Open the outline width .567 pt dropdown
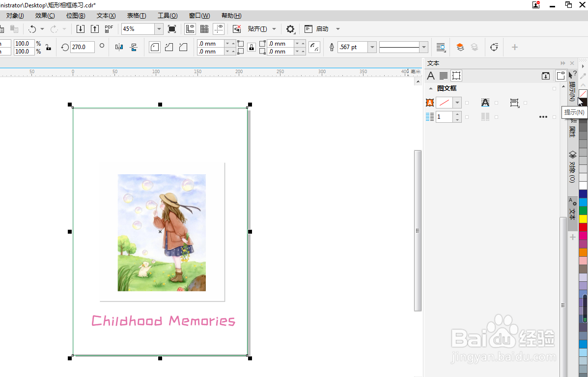The width and height of the screenshot is (588, 377). (372, 47)
